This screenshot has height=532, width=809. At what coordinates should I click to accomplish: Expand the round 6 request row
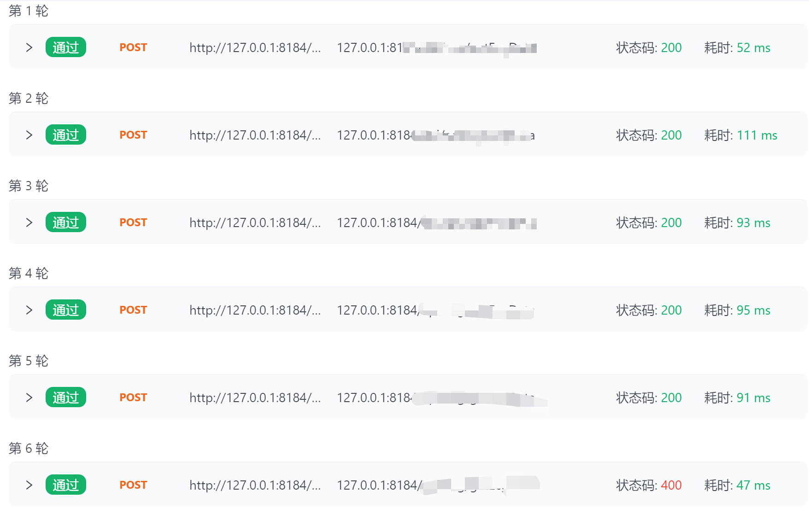click(x=29, y=485)
